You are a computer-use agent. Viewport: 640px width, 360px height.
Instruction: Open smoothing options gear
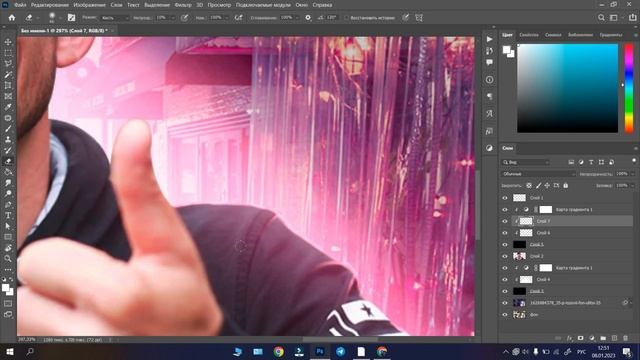[x=308, y=18]
